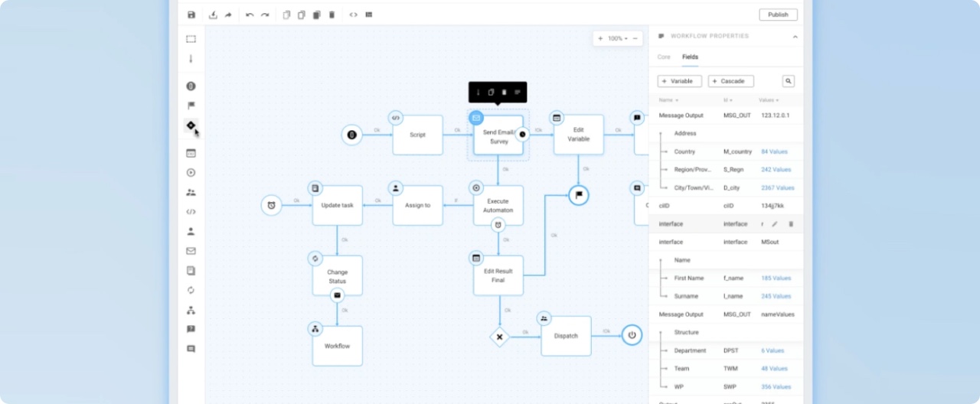Choose the envelope email node in sidebar
Viewport: 980px width, 404px height.
tap(191, 251)
